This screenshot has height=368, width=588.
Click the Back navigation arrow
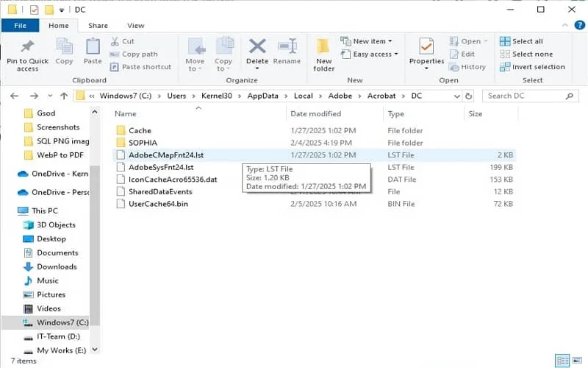14,96
